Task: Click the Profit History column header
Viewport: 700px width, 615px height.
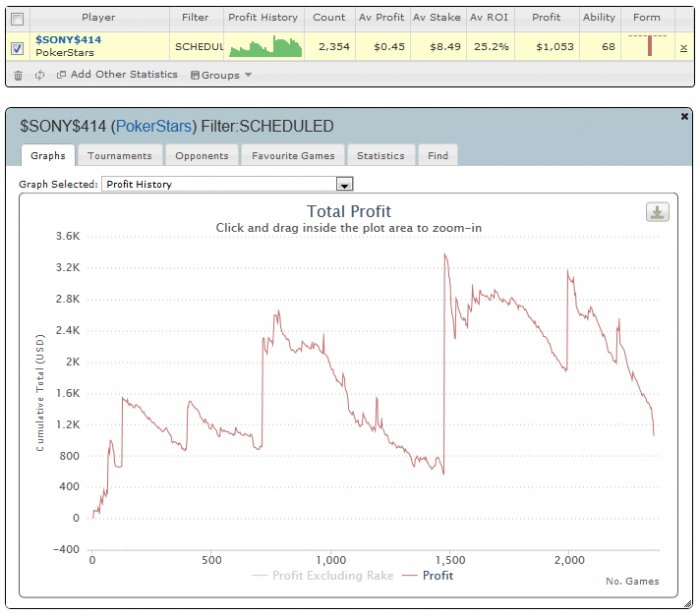Action: [263, 17]
